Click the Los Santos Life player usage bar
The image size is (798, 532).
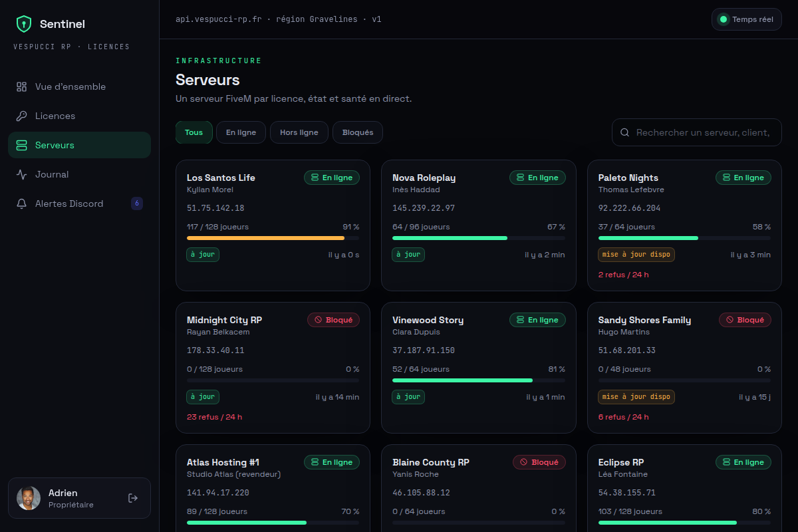[273, 237]
